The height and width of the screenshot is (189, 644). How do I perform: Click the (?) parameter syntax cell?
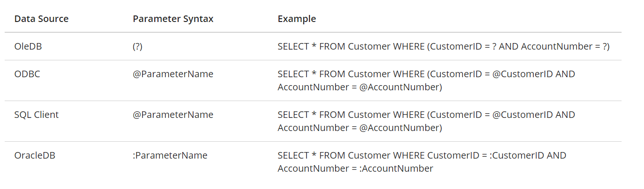[x=138, y=46]
